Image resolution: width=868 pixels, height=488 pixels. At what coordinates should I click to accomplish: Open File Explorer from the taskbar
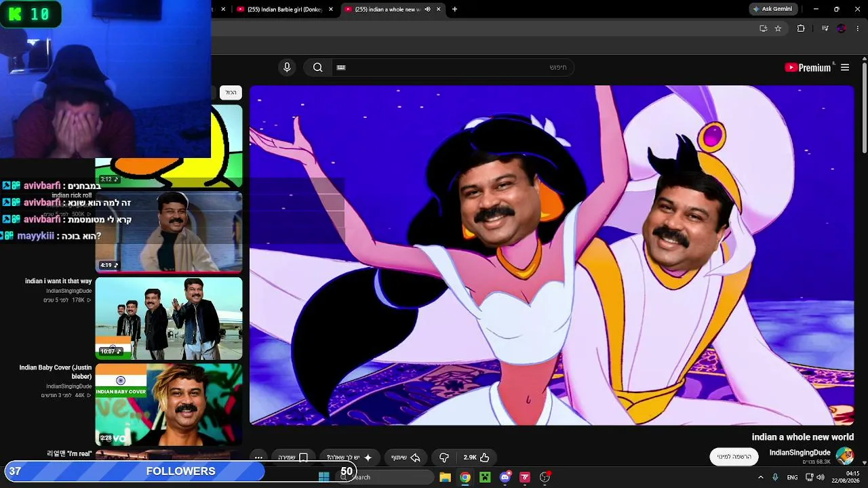click(x=445, y=477)
